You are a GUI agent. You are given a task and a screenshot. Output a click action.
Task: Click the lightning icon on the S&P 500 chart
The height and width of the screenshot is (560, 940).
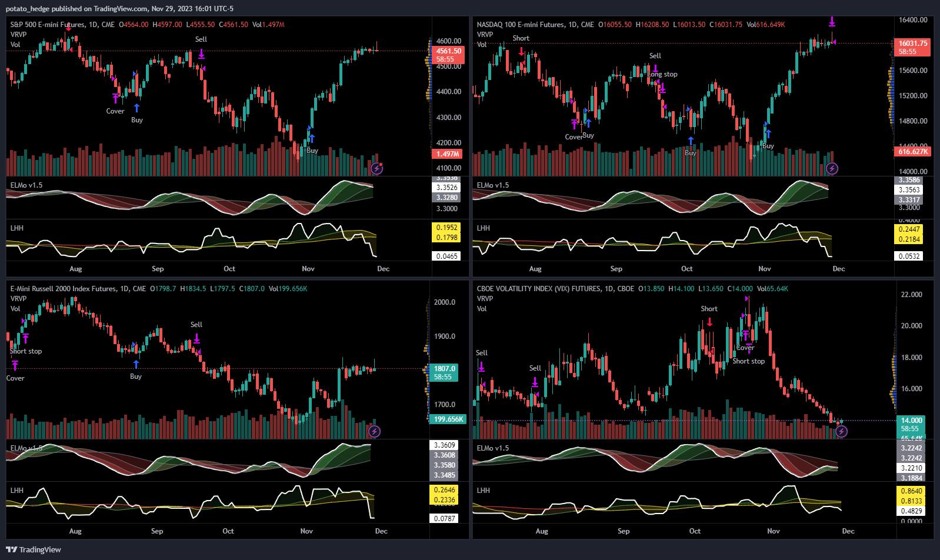(376, 169)
